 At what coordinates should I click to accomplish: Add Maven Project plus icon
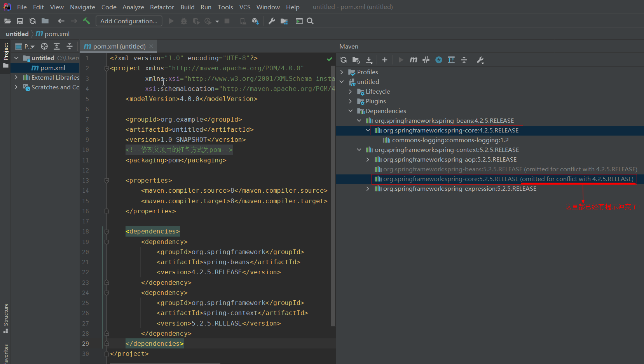click(x=385, y=60)
